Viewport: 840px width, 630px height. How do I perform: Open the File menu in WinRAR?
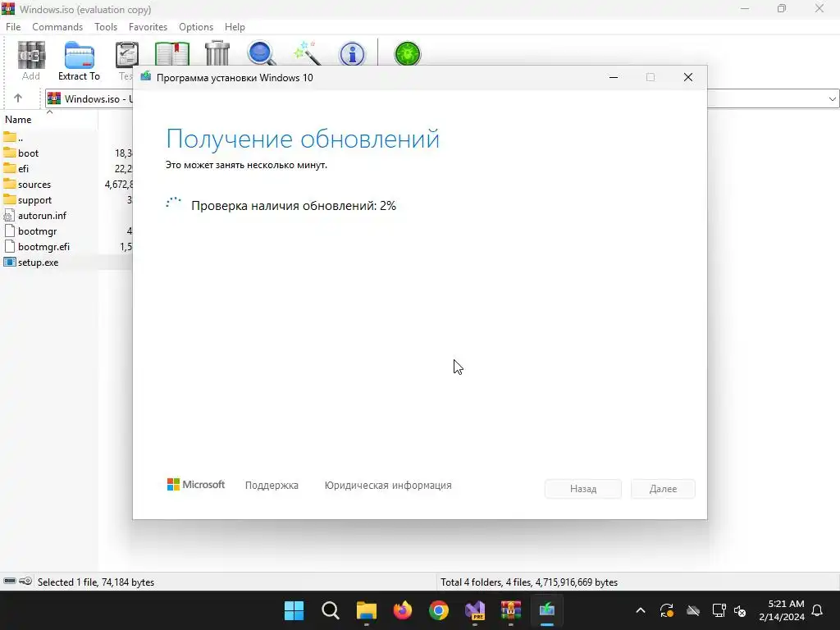13,27
